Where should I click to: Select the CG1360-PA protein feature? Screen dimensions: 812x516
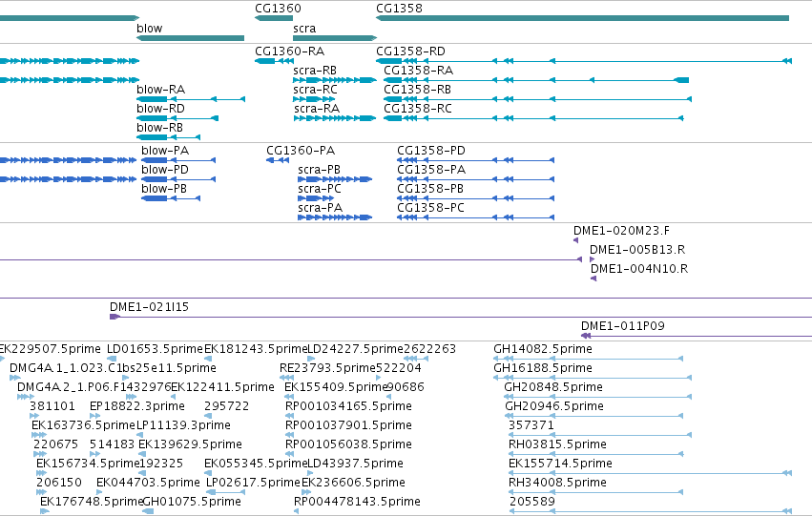click(x=278, y=160)
